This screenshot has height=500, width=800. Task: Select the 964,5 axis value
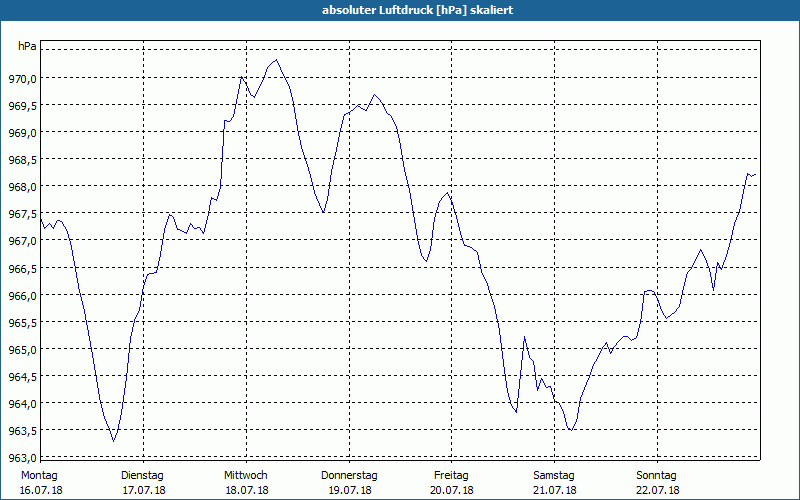tap(22, 377)
